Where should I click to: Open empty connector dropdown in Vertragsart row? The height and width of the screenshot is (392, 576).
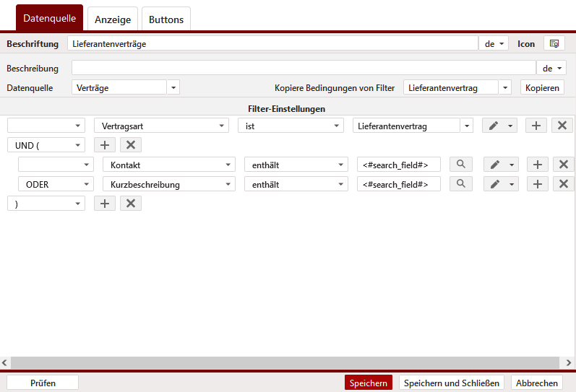[46, 126]
